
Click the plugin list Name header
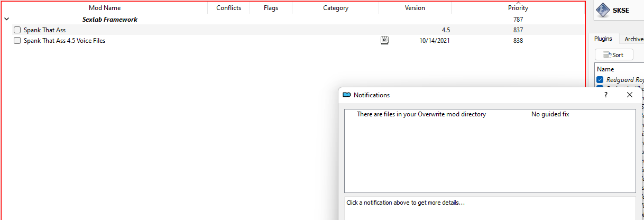[x=605, y=69]
